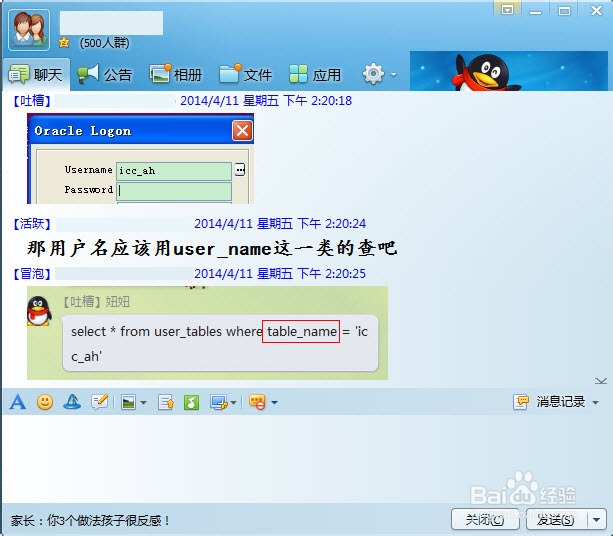Click the timestamp 下午 2:20:18

point(317,101)
